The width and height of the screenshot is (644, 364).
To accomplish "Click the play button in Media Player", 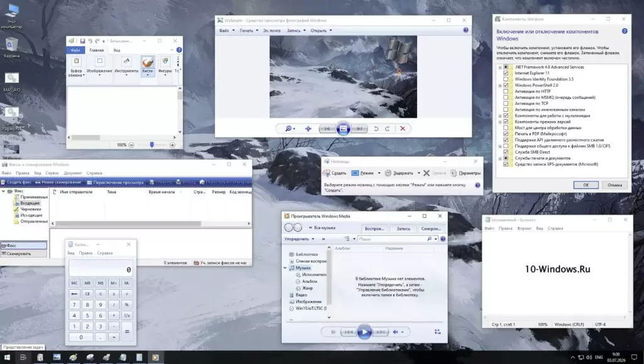I will 364,332.
